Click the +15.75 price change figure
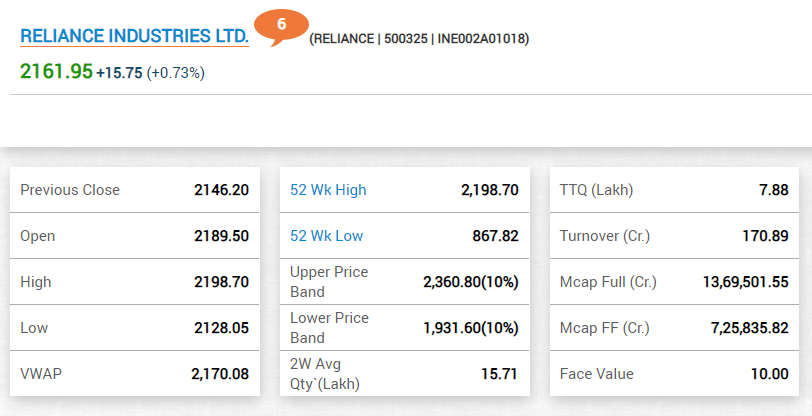The height and width of the screenshot is (416, 812). point(119,73)
